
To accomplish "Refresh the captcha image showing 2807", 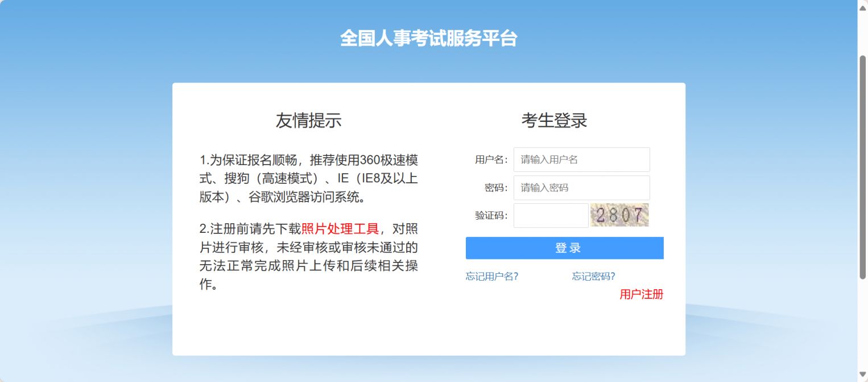I will (x=619, y=215).
